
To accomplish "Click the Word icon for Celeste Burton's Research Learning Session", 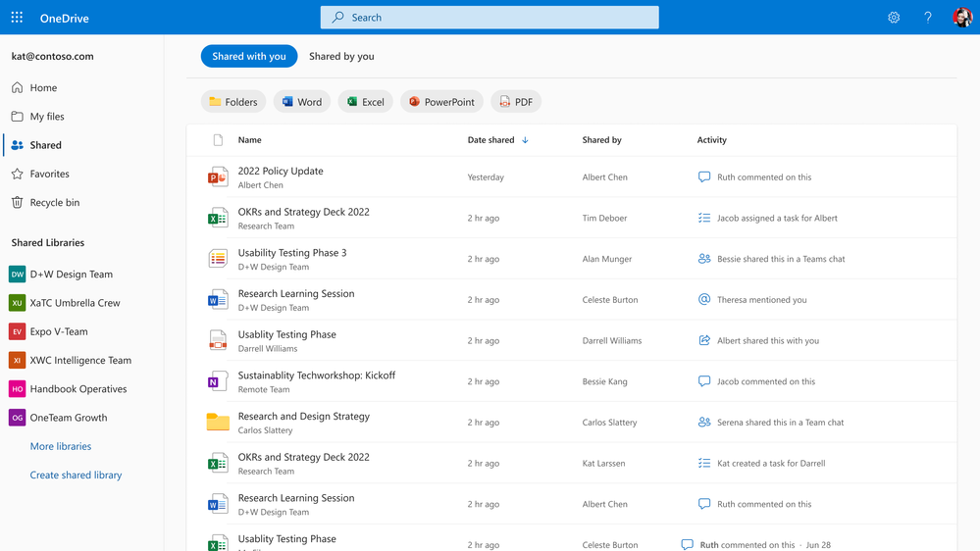I will point(218,300).
